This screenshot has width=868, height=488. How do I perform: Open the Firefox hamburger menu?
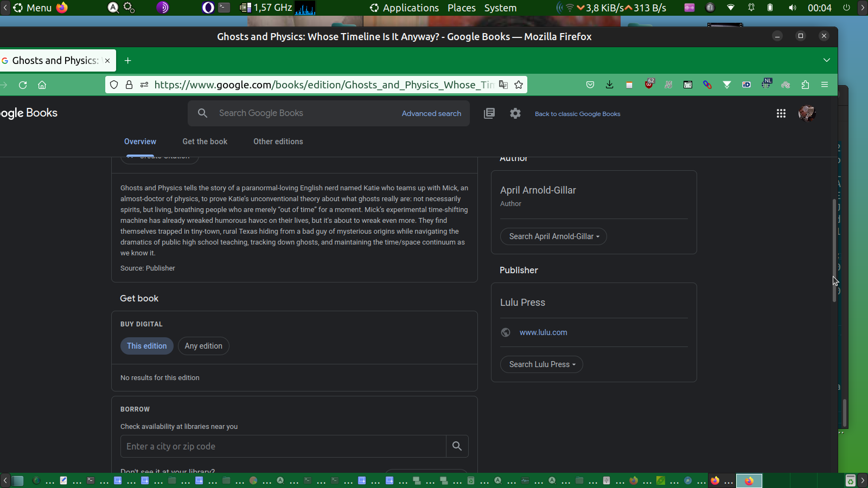coord(825,85)
